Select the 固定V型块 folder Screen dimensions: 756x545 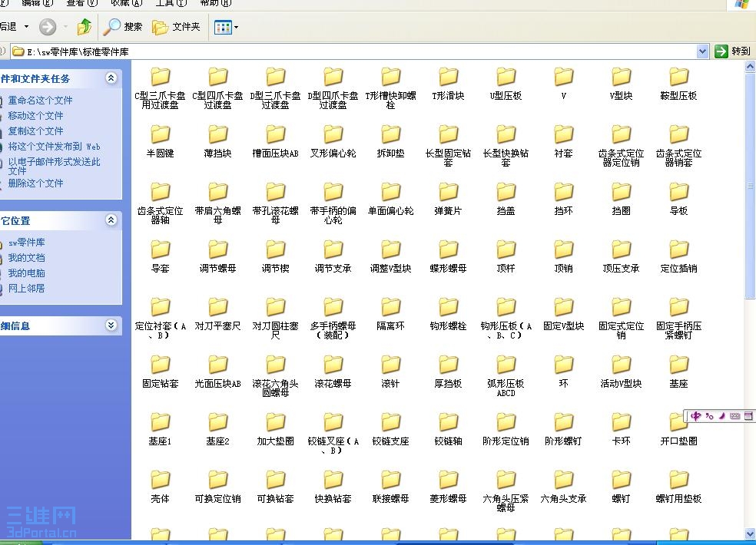coord(564,314)
